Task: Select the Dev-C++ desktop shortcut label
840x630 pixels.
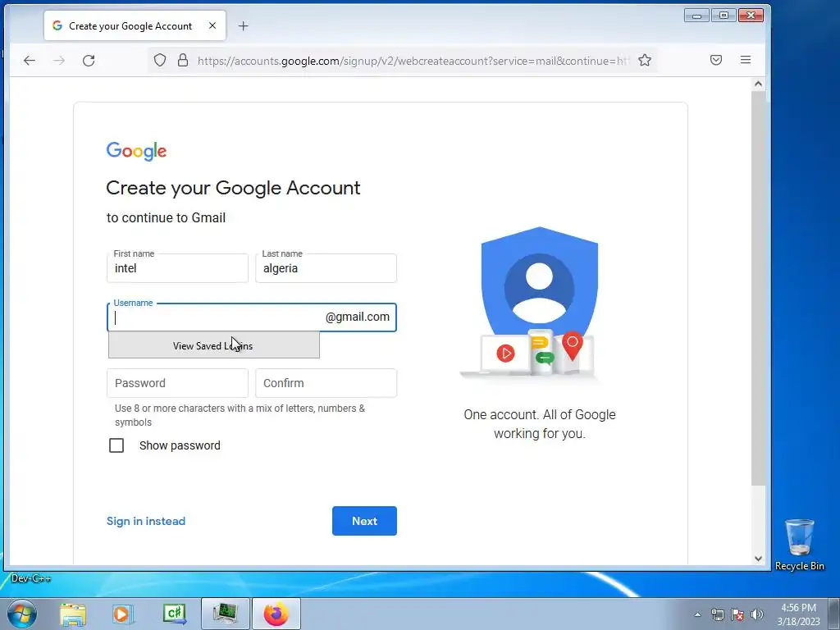Action: tap(30, 578)
